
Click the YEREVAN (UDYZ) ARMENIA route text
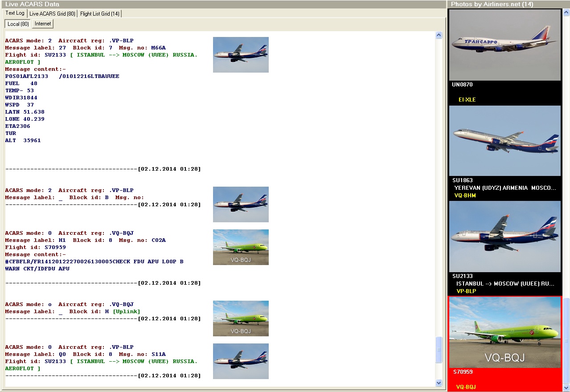coord(505,188)
